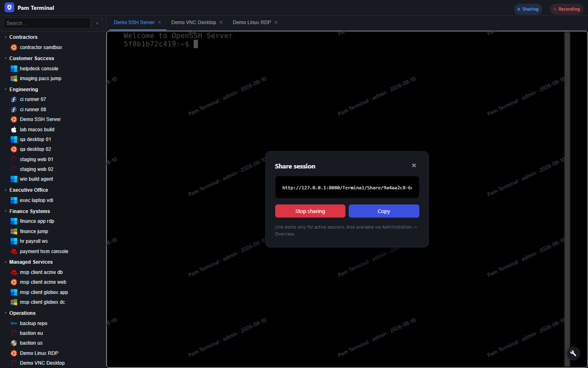The image size is (588, 368).
Task: Click the msp client acme db icon
Action: [x=14, y=272]
